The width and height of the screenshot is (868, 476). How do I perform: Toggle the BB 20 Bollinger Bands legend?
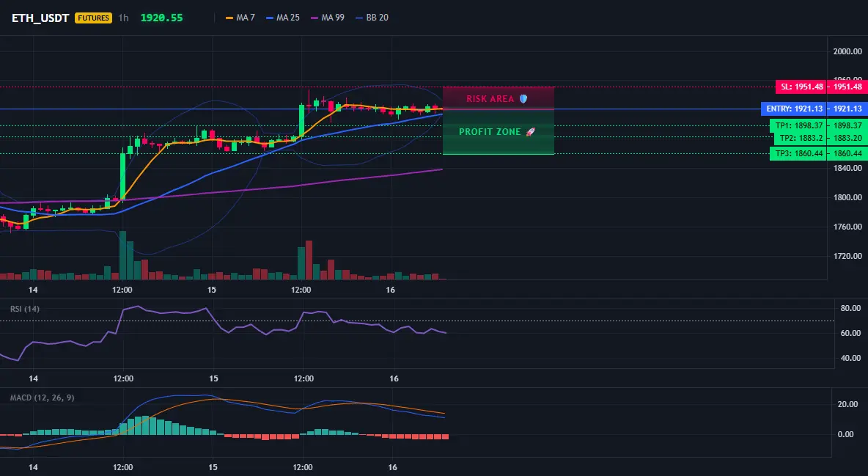(372, 18)
